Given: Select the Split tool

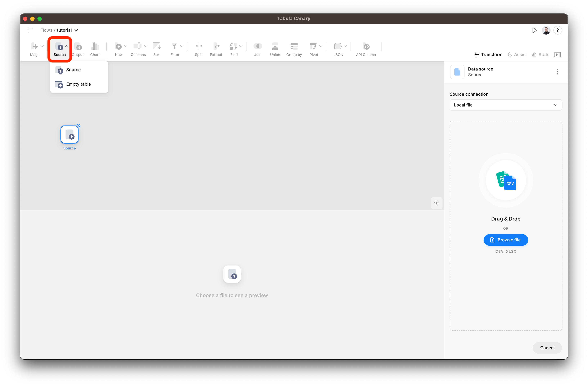Looking at the screenshot, I should 199,46.
